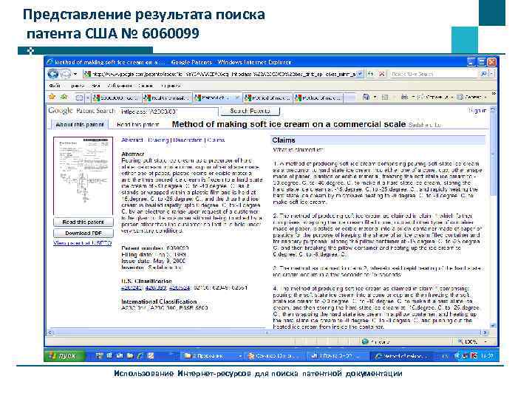This screenshot has height=399, width=532.
Task: Open the patent front page thumbnail
Action: [x=83, y=176]
